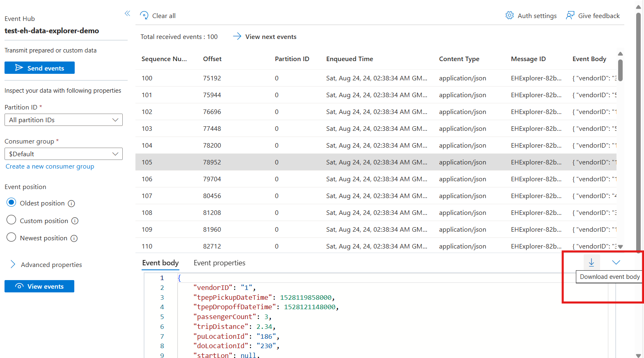This screenshot has width=644, height=358.
Task: Select the Newest position radio button
Action: tap(11, 237)
